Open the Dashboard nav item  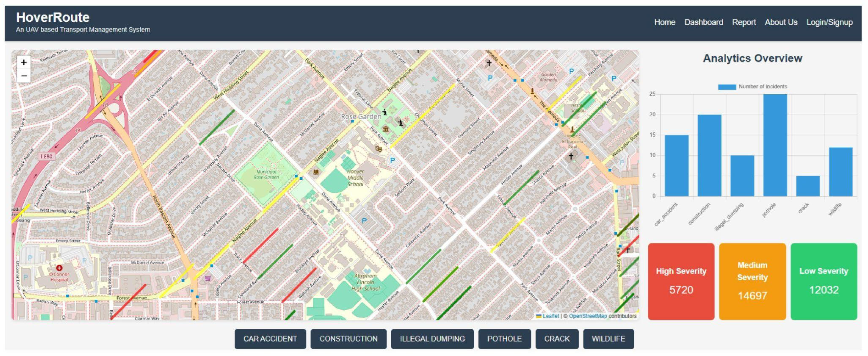tap(703, 22)
